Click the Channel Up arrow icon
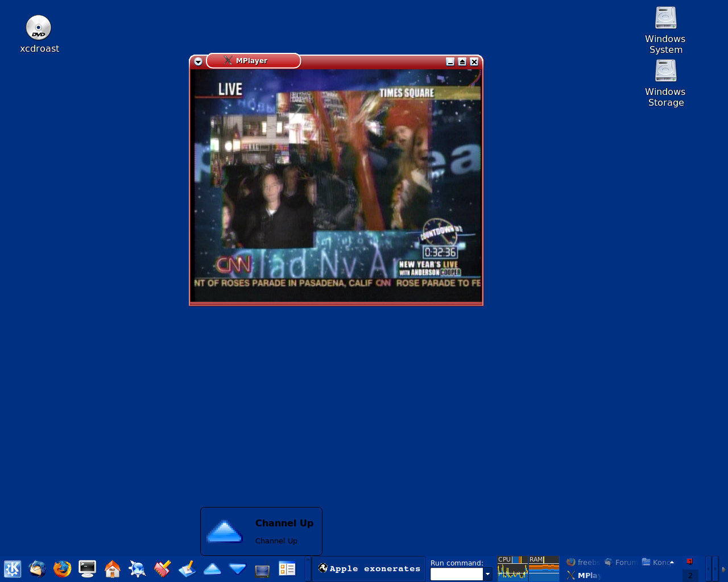Viewport: 728px width, 582px height. pos(212,568)
